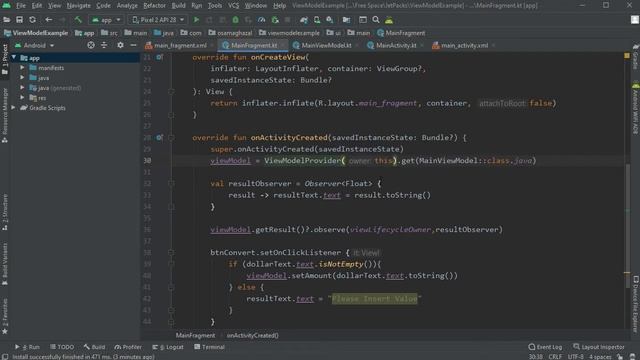The width and height of the screenshot is (640, 360).
Task: Open the Logcat tool window
Action: pos(168,347)
